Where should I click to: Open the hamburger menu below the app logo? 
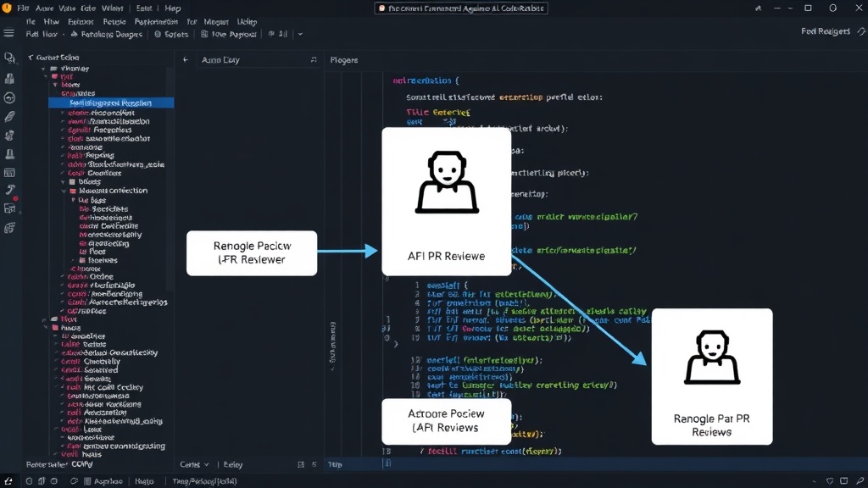8,33
